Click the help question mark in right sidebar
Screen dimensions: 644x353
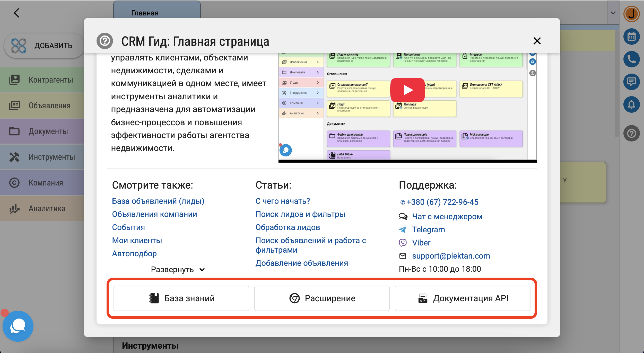click(x=631, y=133)
